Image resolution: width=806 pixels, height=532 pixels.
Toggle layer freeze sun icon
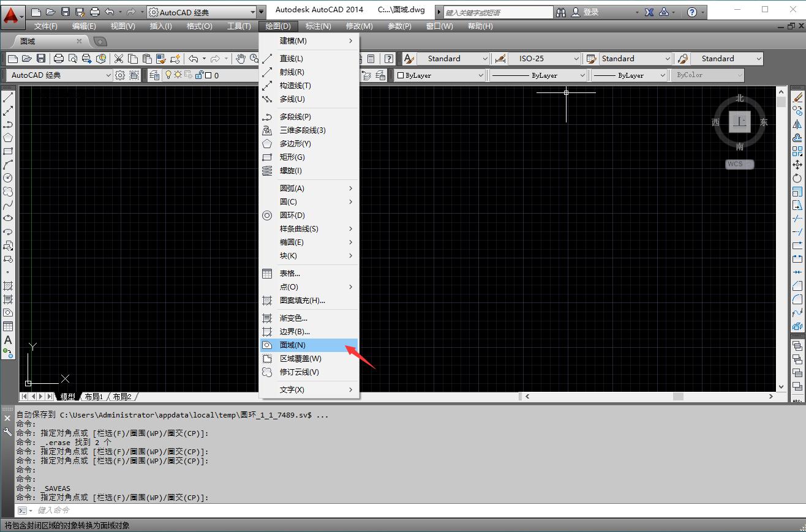click(178, 75)
